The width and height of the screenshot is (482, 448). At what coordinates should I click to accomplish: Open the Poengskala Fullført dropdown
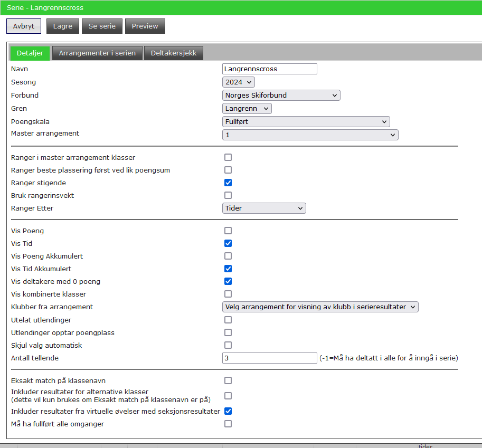[x=306, y=122]
